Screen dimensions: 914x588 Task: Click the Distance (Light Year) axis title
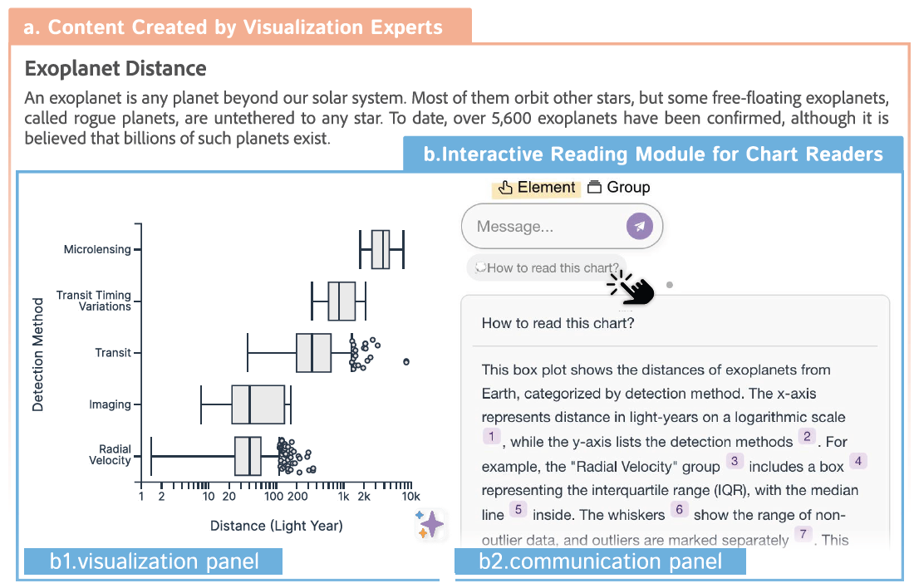276,526
